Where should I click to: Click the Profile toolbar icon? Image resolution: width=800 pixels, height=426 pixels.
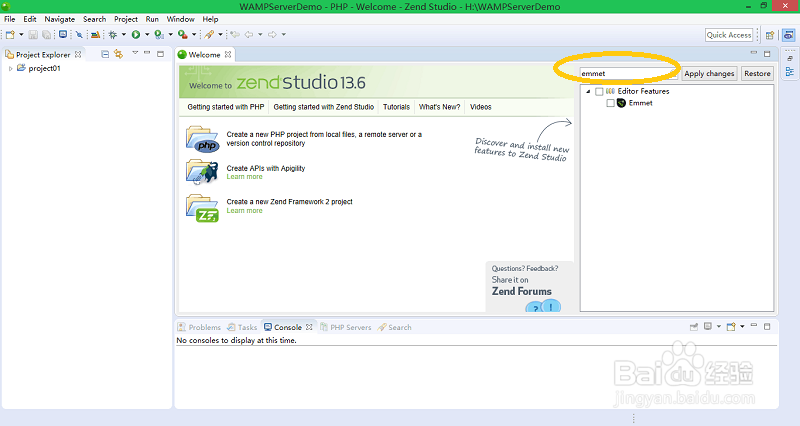pos(159,35)
